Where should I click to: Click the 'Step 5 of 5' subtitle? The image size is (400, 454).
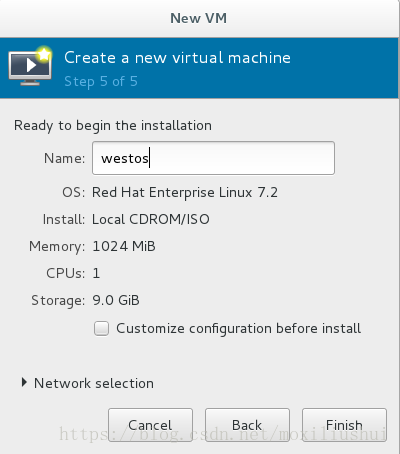101,81
